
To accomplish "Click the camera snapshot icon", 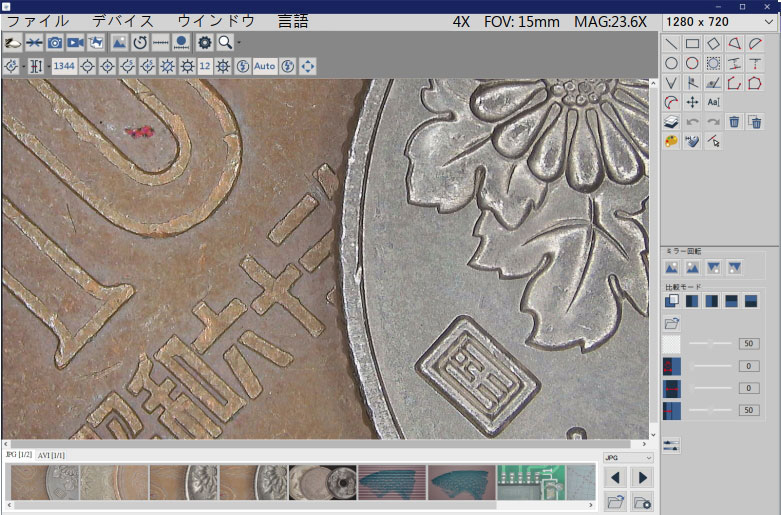I will [55, 42].
